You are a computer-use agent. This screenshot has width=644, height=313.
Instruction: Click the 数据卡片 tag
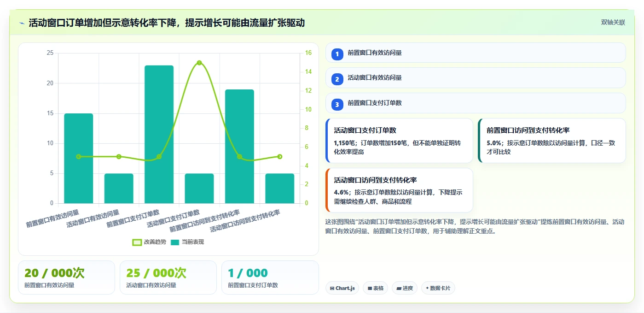tap(438, 288)
